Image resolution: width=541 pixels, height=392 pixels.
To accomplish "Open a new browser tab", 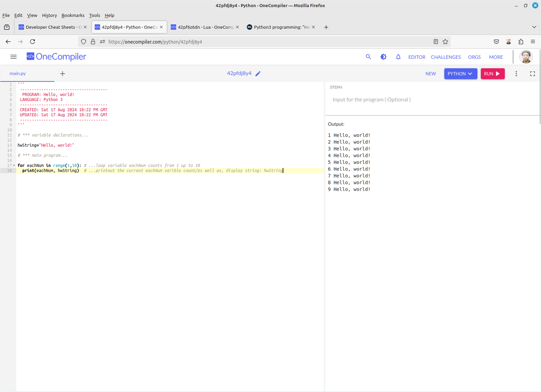I will point(326,27).
